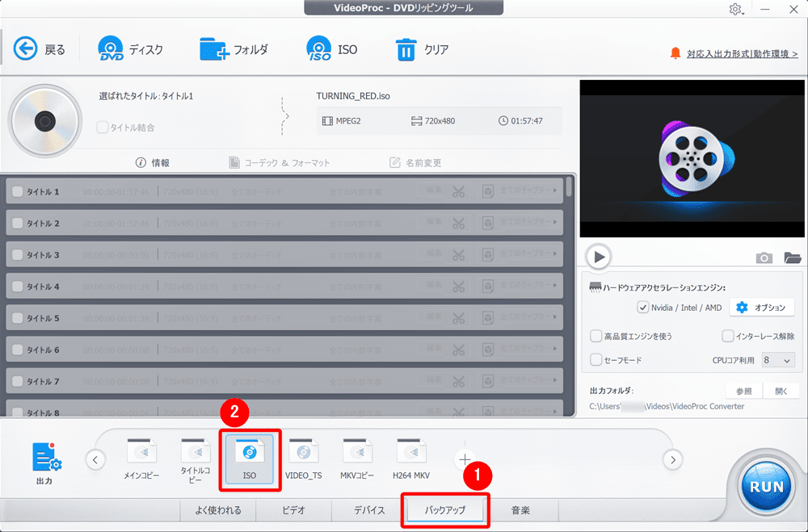Click the Disc DVD source icon
808x532 pixels.
[x=112, y=49]
